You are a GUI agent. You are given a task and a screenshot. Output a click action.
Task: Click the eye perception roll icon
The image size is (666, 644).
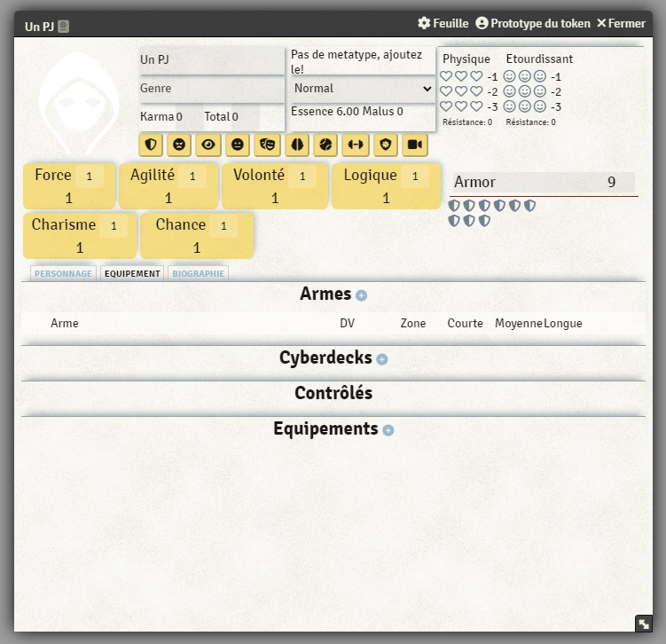[208, 145]
